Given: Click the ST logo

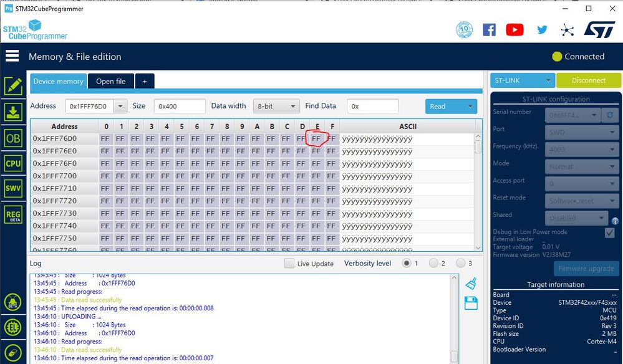Looking at the screenshot, I should (x=599, y=30).
